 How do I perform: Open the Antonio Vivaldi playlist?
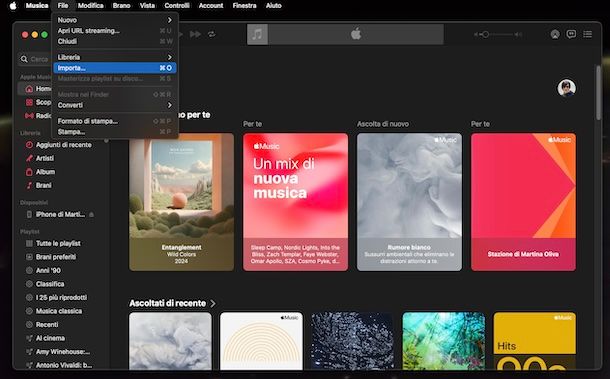[x=63, y=365]
